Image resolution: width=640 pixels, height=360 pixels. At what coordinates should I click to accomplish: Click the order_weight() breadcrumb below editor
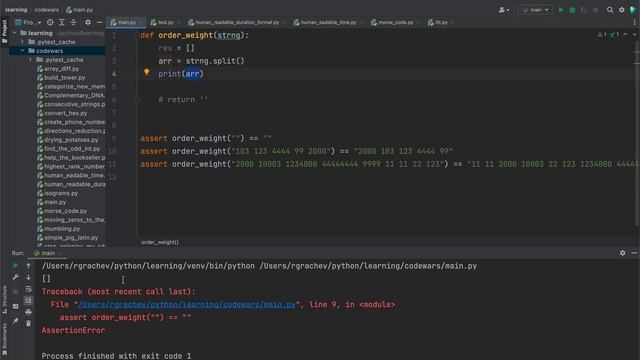point(160,242)
